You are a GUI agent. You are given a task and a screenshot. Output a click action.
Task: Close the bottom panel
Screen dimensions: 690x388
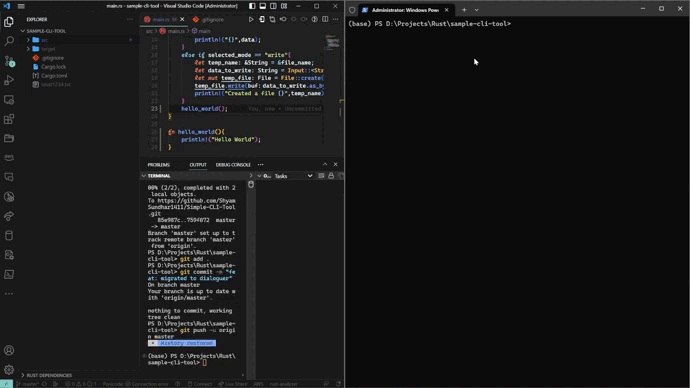(336, 164)
